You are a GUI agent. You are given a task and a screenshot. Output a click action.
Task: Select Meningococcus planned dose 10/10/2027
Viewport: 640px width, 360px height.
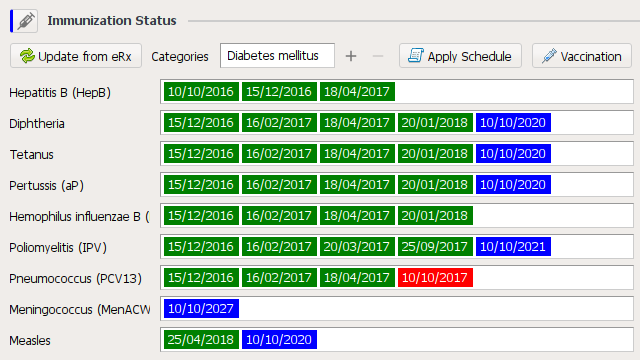(201, 309)
